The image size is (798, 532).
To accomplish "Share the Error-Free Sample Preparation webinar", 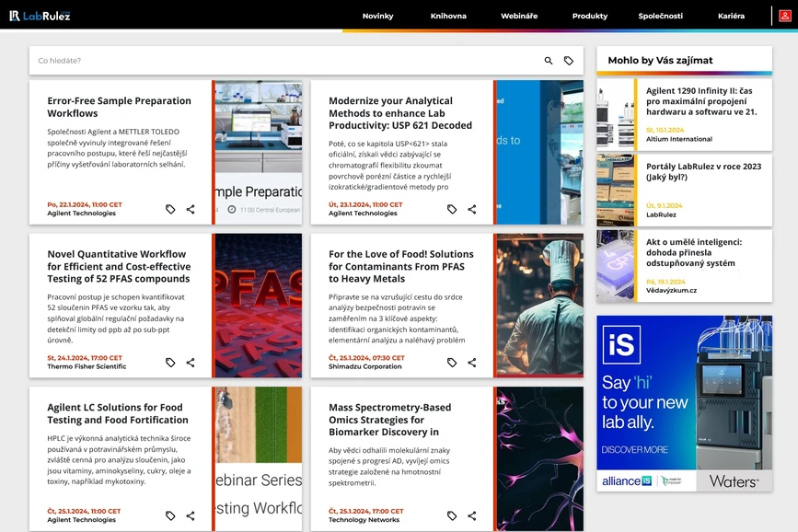I will [x=191, y=209].
